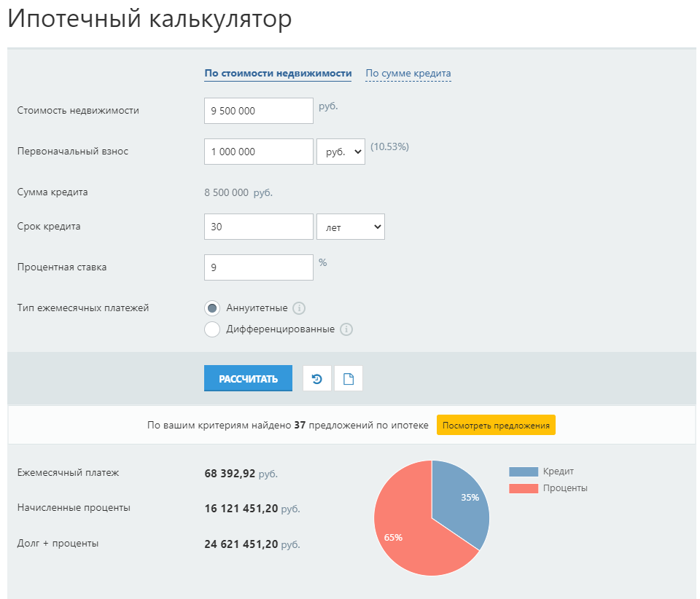
Task: Open info tooltip next to Аннуитетные
Action: coord(299,308)
